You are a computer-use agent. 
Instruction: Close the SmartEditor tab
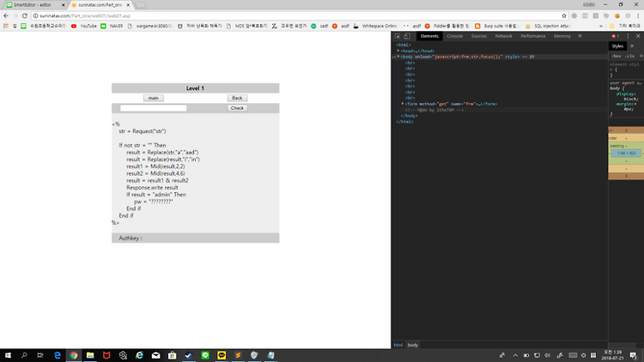[x=64, y=5]
